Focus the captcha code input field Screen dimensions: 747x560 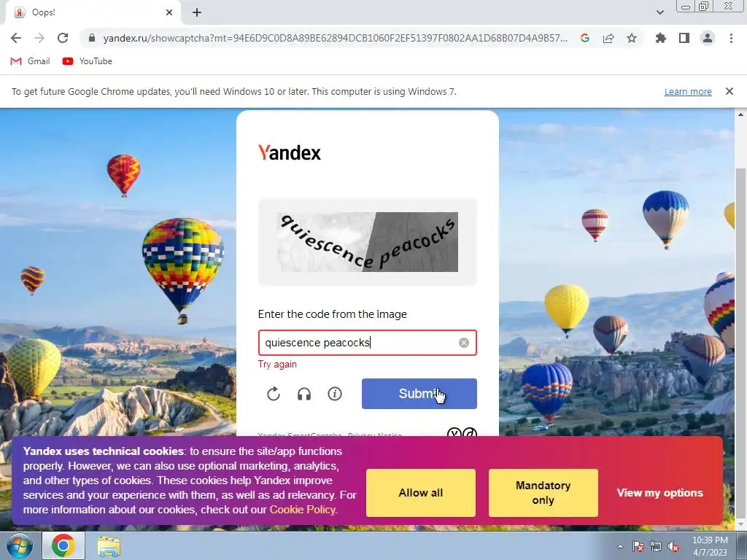point(368,343)
